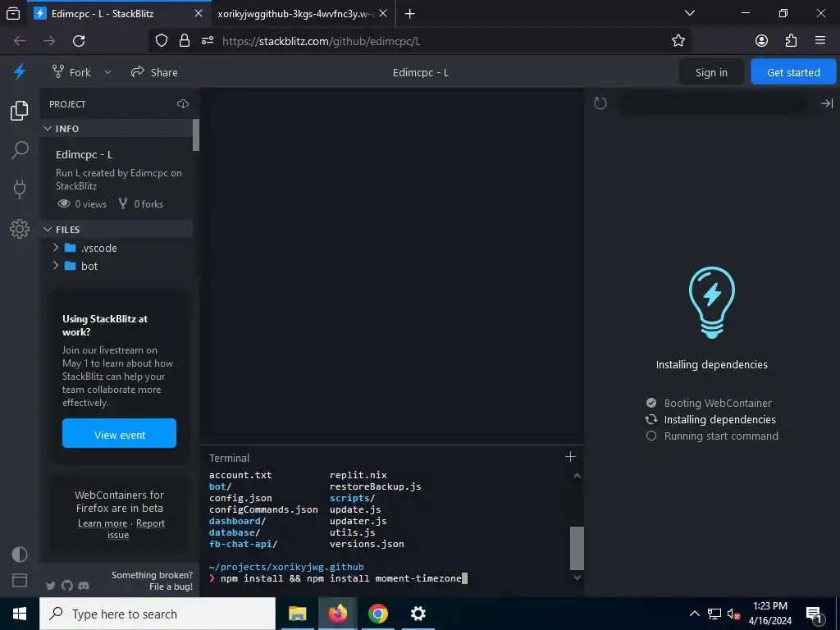Select the bot folder icon

tap(71, 266)
